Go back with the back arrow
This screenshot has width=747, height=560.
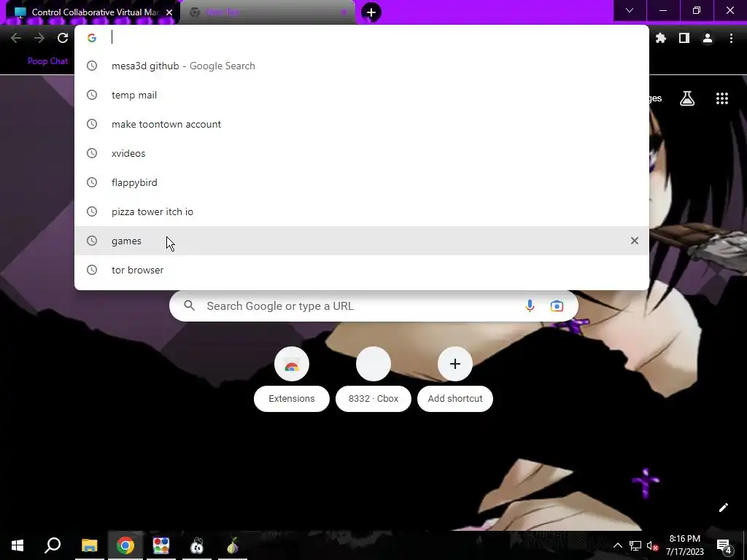point(16,38)
